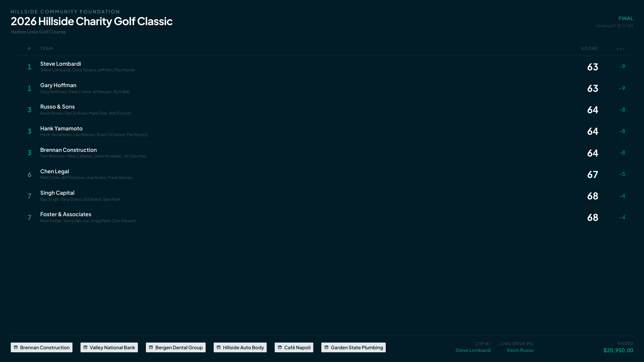
Task: Select the Chen Legal team name
Action: point(55,171)
